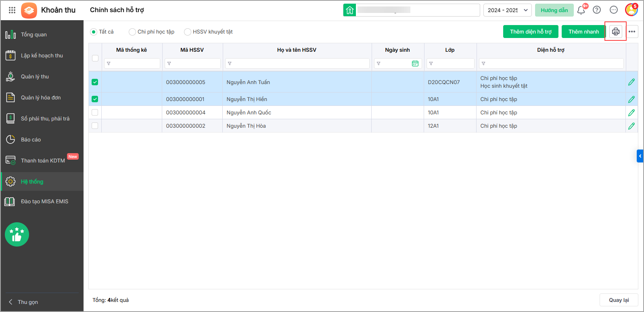Open the help question mark icon
Image resolution: width=644 pixels, height=312 pixels.
[x=597, y=10]
